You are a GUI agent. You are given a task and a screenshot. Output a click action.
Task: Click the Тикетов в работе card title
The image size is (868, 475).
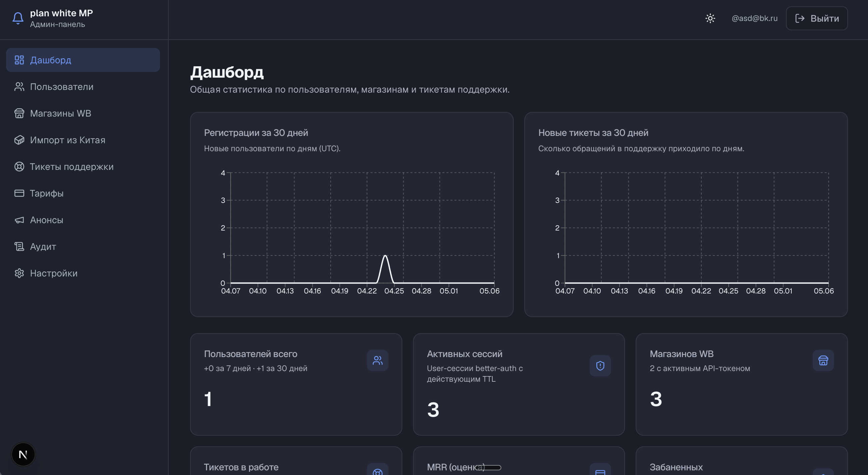pyautogui.click(x=241, y=467)
